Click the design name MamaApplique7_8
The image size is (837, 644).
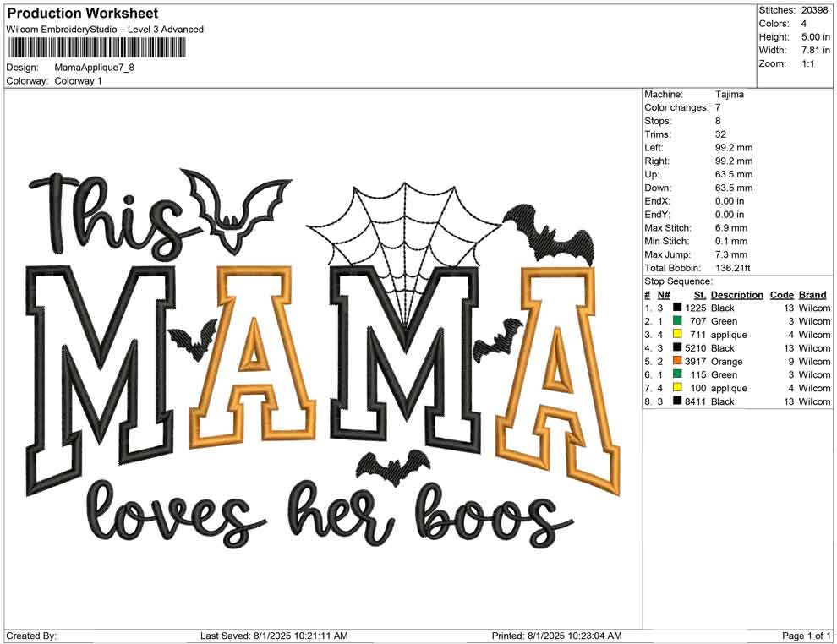point(94,68)
